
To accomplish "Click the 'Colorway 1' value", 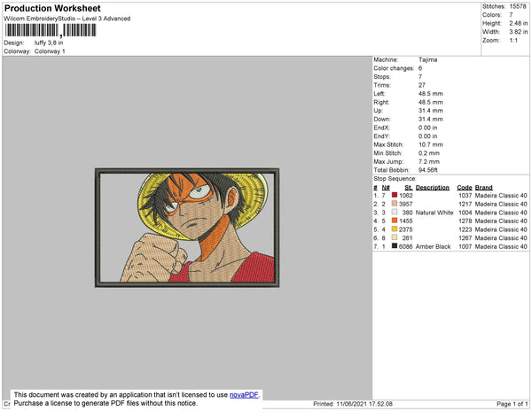I will pyautogui.click(x=50, y=51).
